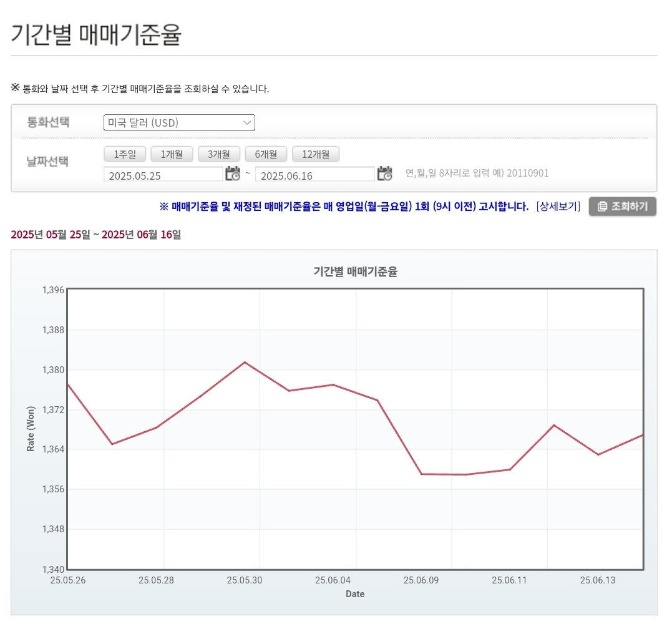This screenshot has width=672, height=629.
Task: Click the 1,380 y-axis value
Action: (x=53, y=370)
